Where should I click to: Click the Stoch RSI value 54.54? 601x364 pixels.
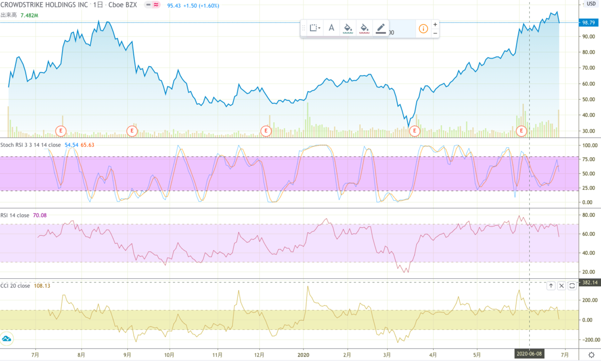(x=72, y=145)
